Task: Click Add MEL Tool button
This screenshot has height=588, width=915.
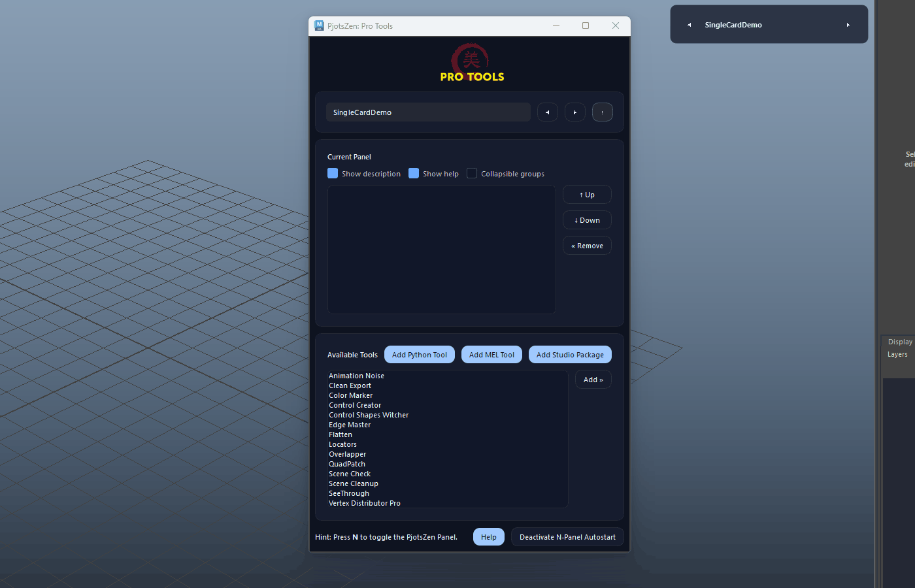Action: click(x=491, y=355)
